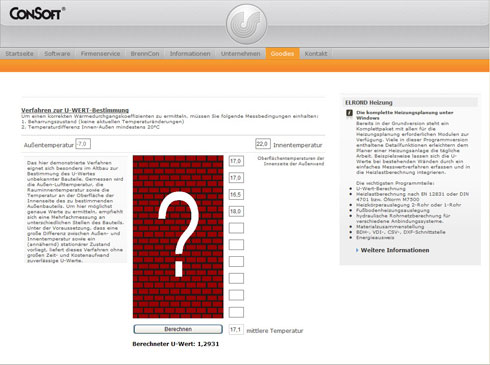Screen dimensions: 490x365
Task: Follow the Weitere Informationen link
Action: (395, 250)
